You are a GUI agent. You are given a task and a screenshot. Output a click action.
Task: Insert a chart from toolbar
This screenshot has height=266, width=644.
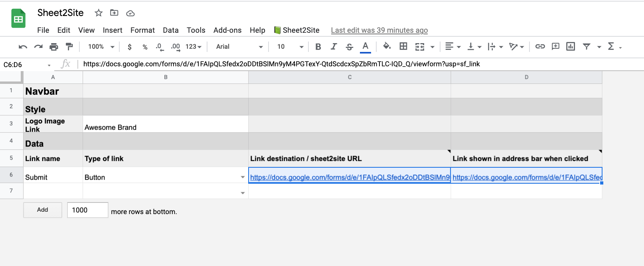(571, 47)
